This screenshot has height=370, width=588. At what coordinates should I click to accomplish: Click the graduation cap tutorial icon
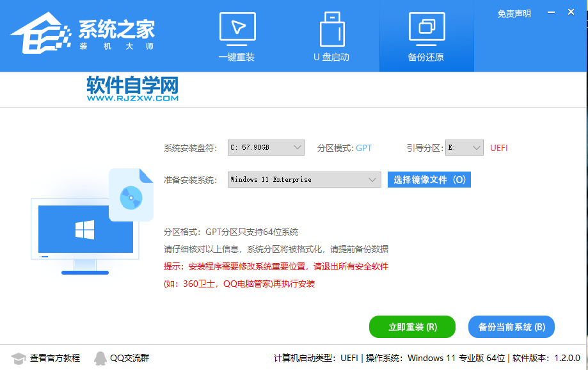pos(18,358)
